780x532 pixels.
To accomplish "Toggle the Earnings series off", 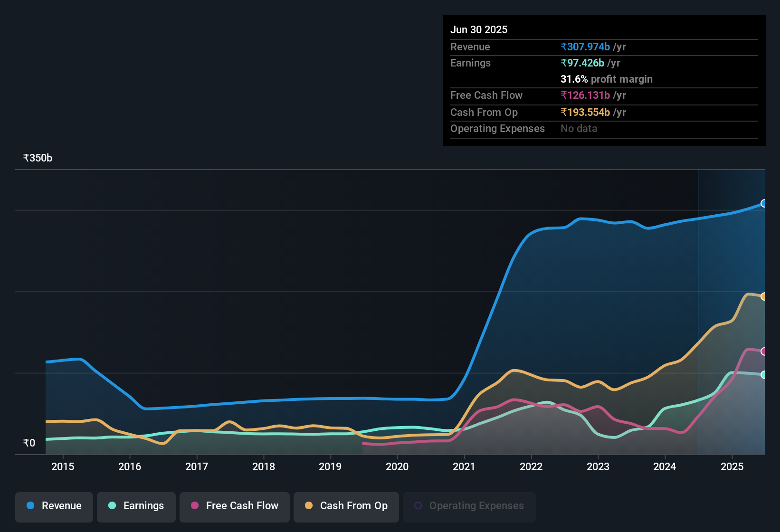I will (x=136, y=506).
